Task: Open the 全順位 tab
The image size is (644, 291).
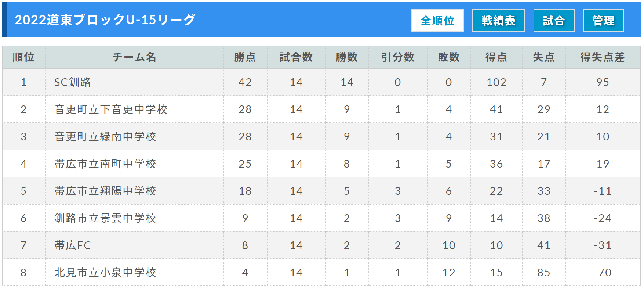Action: (x=437, y=20)
